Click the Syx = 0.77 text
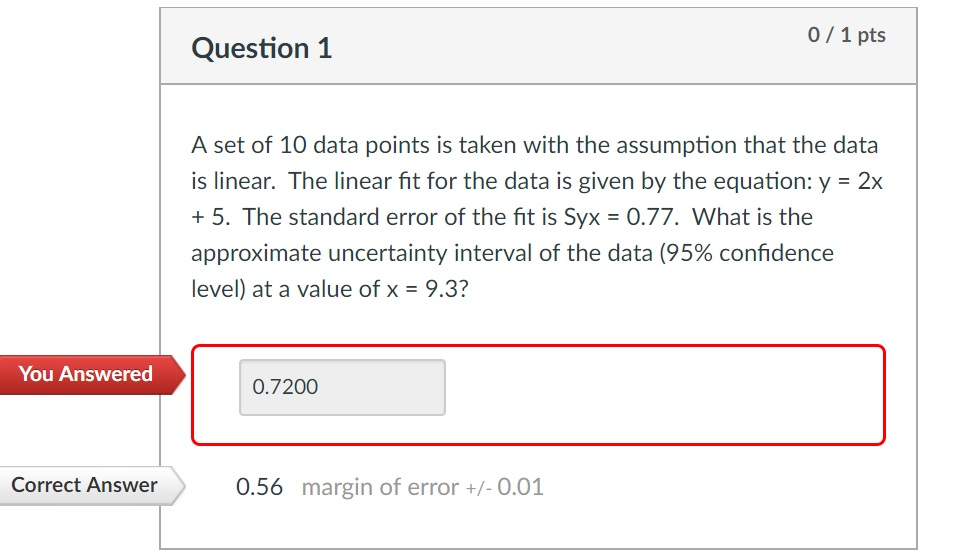957x555 pixels. (619, 217)
